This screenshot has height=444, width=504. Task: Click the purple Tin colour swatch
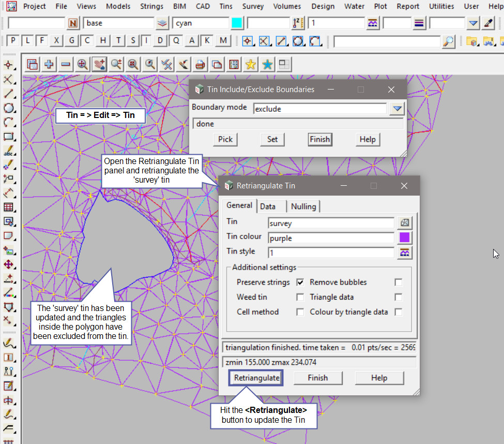pyautogui.click(x=405, y=238)
